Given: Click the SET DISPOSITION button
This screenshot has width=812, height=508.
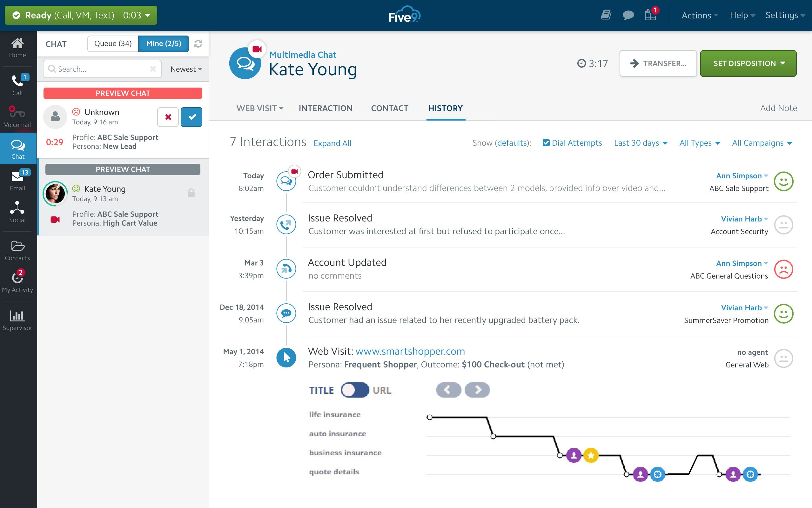Looking at the screenshot, I should tap(748, 62).
